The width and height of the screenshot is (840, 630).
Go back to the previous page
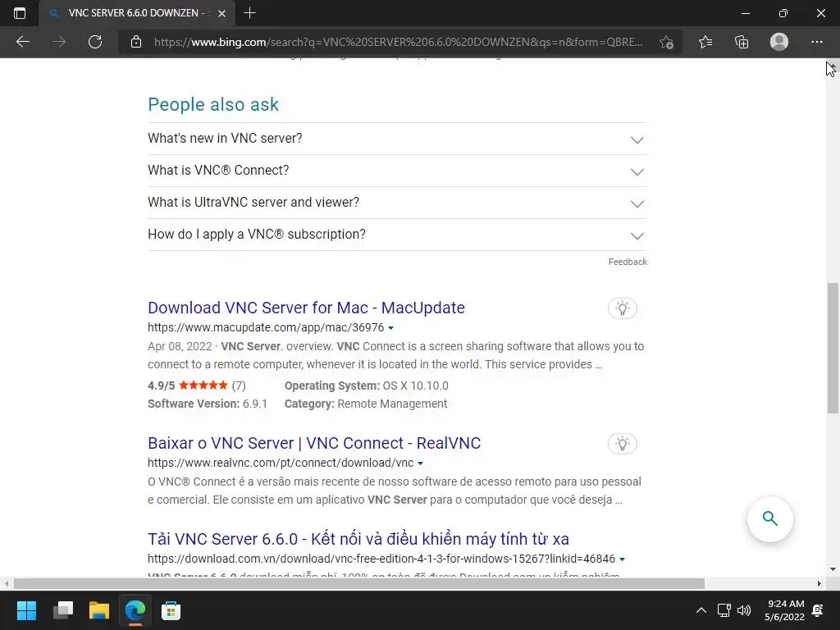coord(22,42)
